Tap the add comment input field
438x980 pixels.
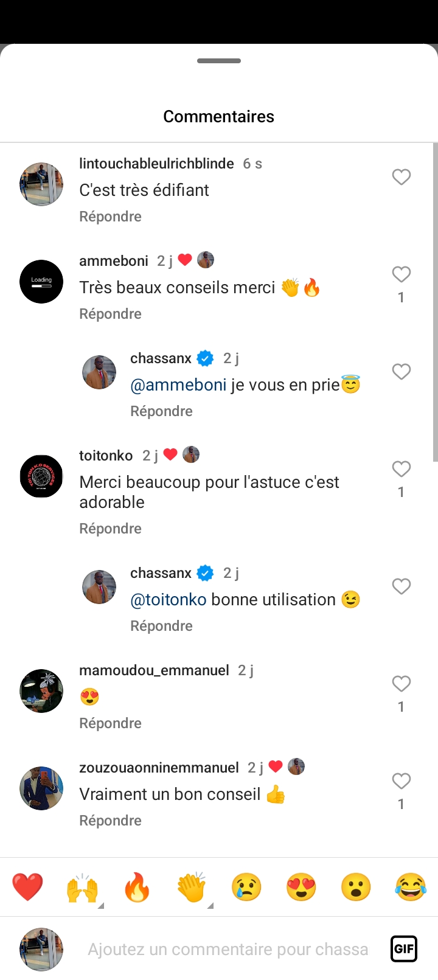click(x=228, y=949)
